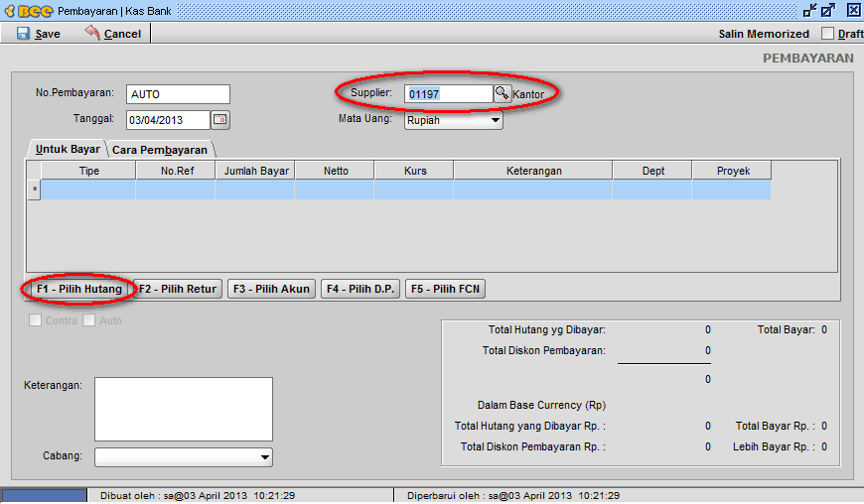This screenshot has width=864, height=504.
Task: Close the Pembayaran window
Action: (852, 10)
